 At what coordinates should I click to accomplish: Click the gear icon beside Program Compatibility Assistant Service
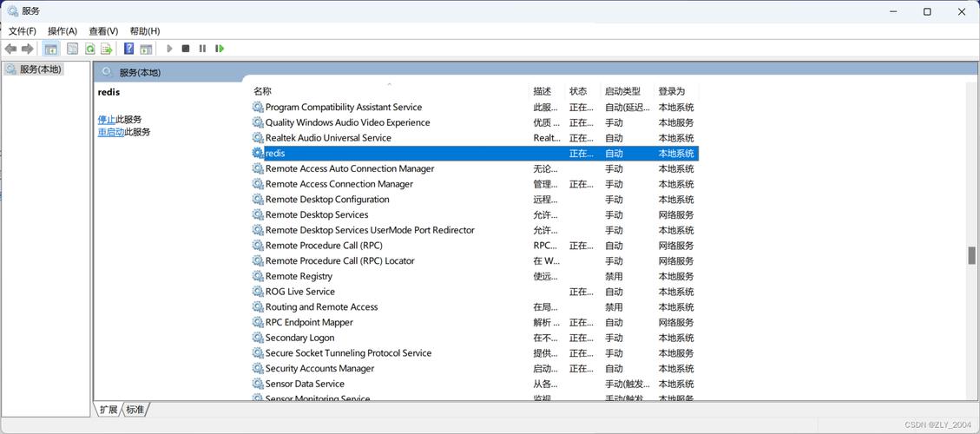coord(258,107)
